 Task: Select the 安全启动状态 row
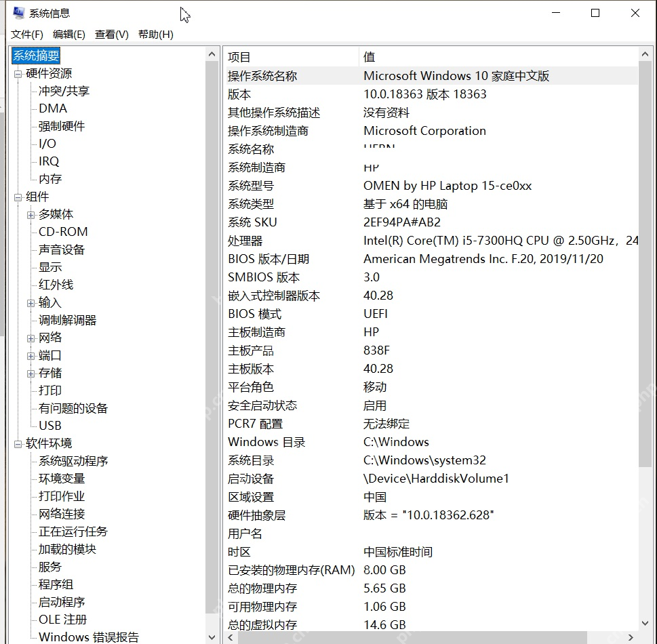(x=432, y=405)
